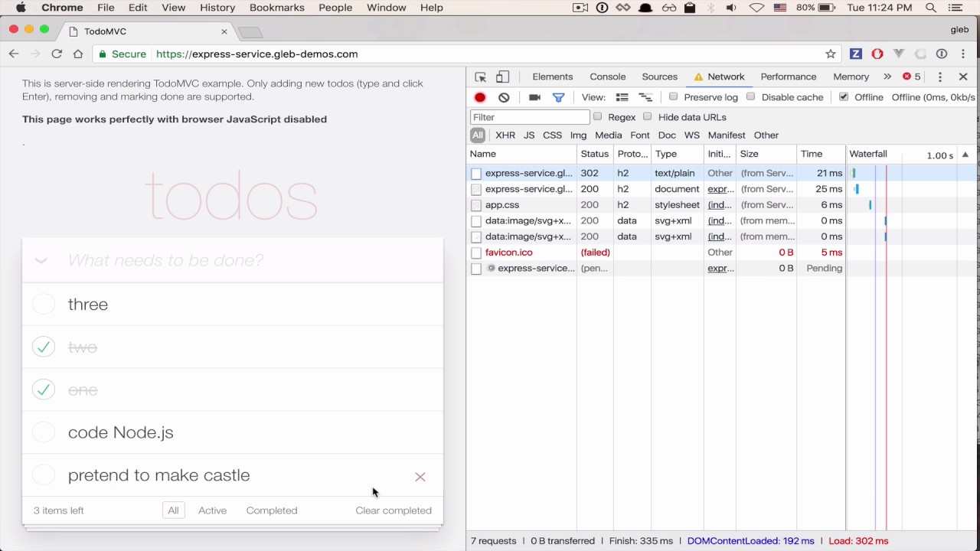Toggle the device toolbar icon
This screenshot has height=551, width=980.
[x=502, y=77]
